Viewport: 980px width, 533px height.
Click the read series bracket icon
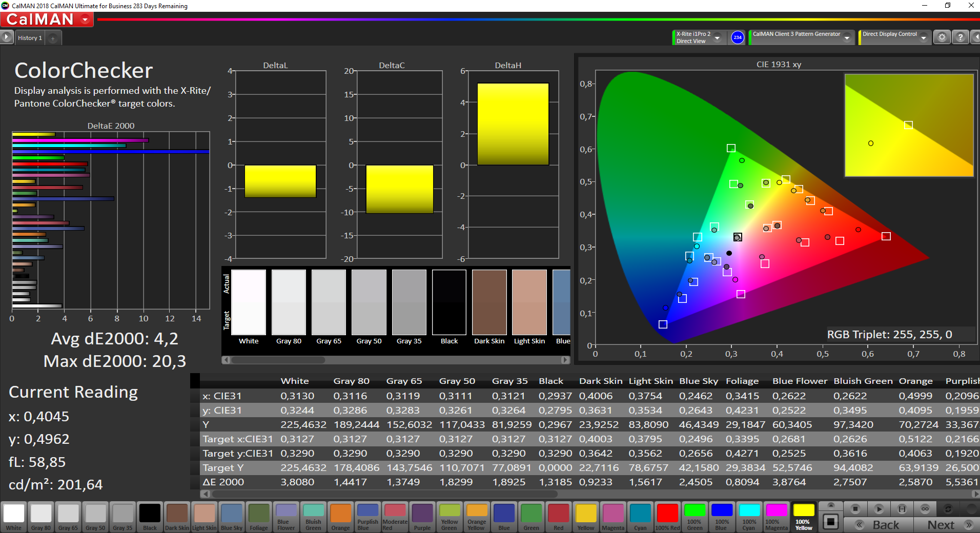click(x=902, y=509)
